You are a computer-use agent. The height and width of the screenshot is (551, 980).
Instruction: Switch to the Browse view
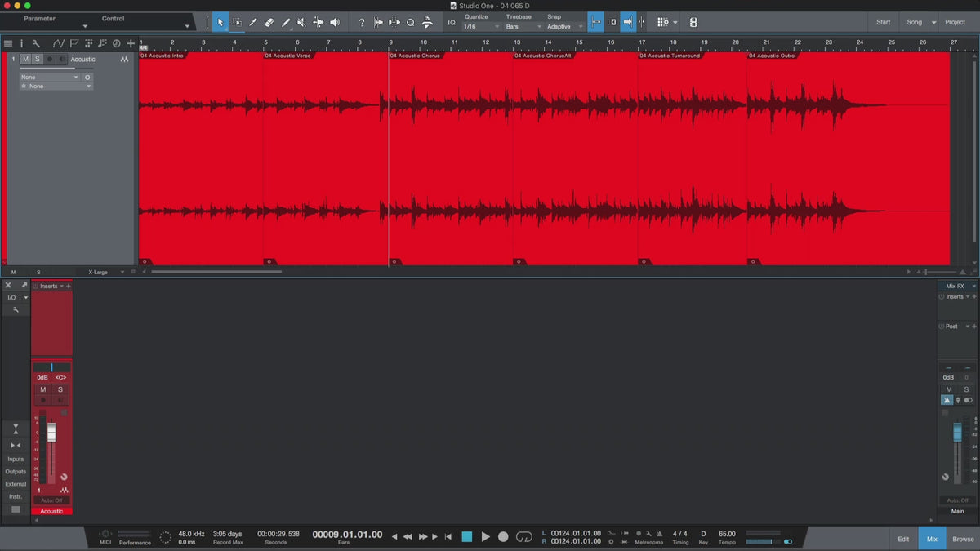click(x=963, y=539)
